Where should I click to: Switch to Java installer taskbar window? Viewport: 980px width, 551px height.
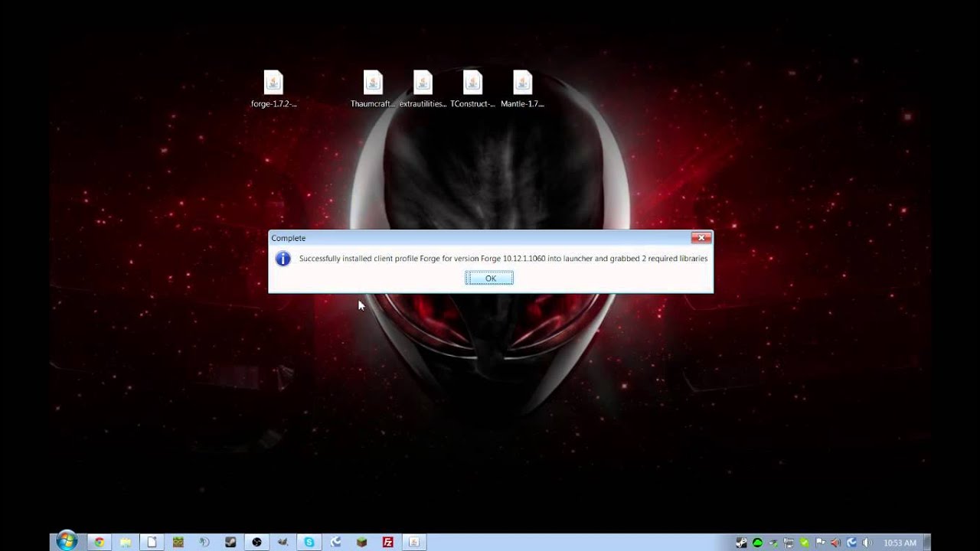point(414,542)
